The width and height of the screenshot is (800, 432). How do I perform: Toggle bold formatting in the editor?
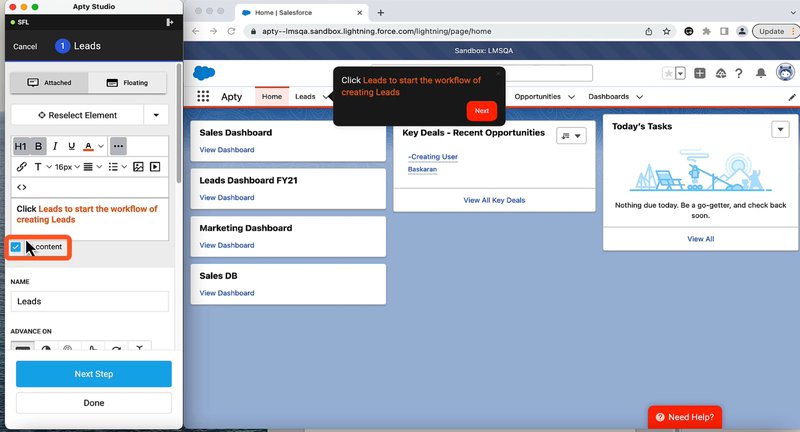tap(39, 146)
